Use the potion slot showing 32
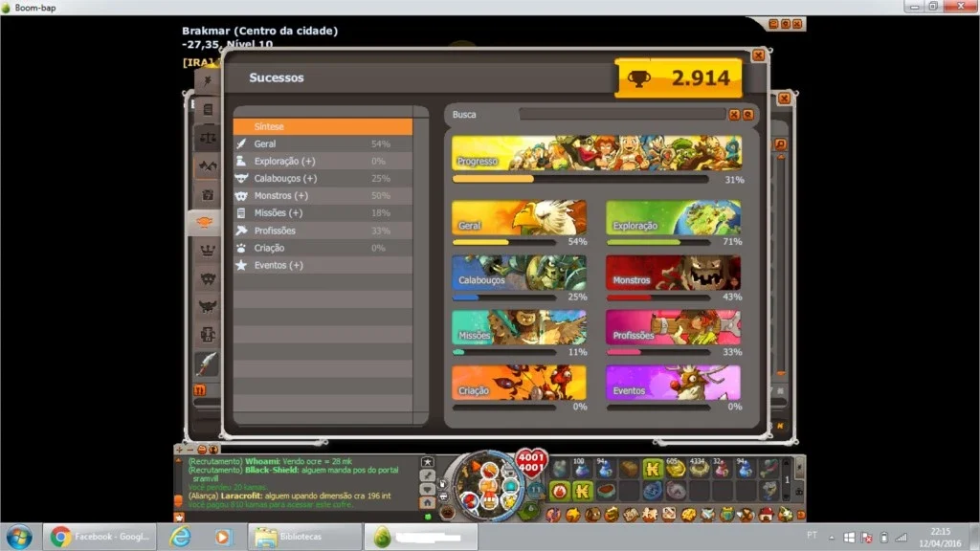This screenshot has height=551, width=980. [722, 469]
